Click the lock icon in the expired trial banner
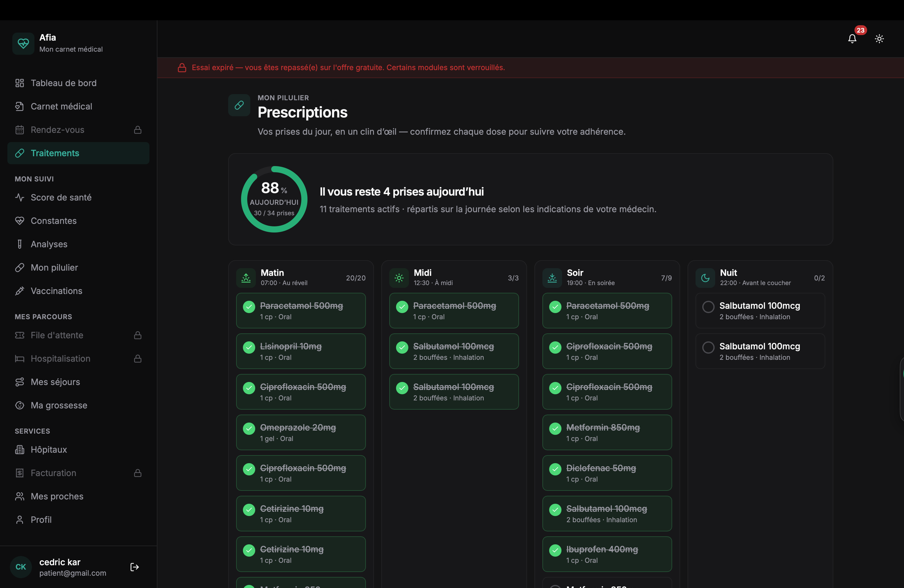The height and width of the screenshot is (588, 904). (182, 68)
